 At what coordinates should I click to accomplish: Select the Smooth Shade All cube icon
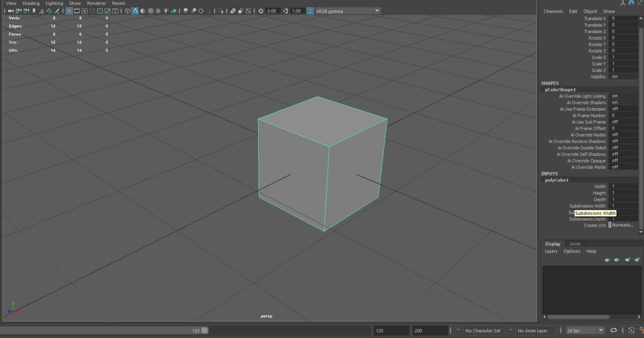135,11
